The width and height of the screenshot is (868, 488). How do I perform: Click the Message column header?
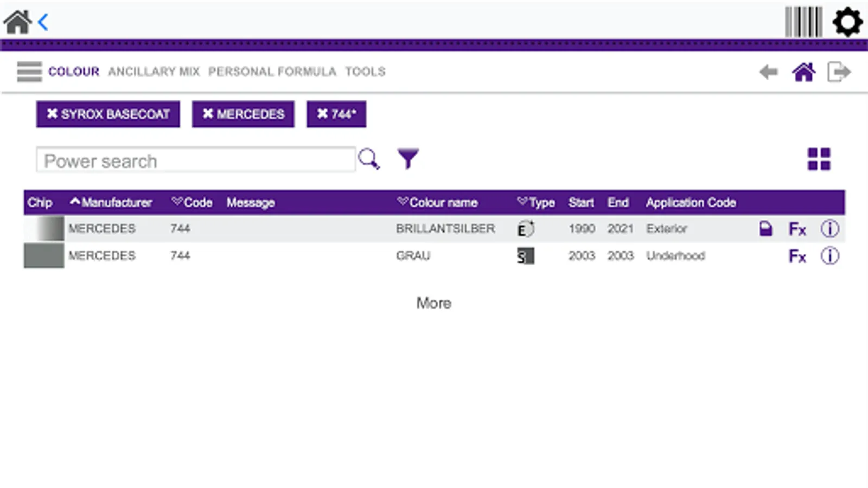pos(251,203)
